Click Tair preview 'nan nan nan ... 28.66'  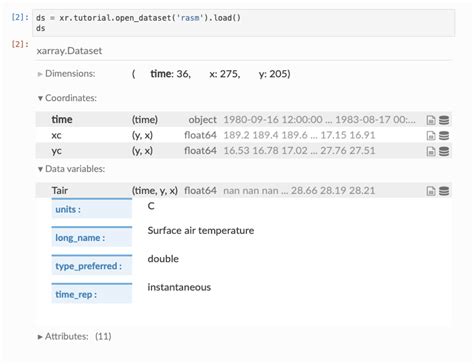(270, 190)
